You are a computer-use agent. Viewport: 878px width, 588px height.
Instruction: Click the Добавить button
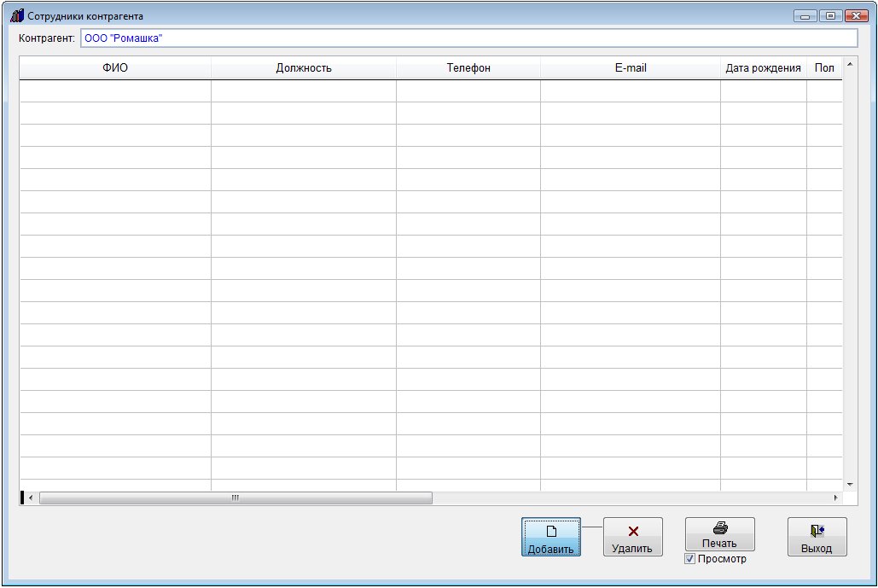[550, 537]
